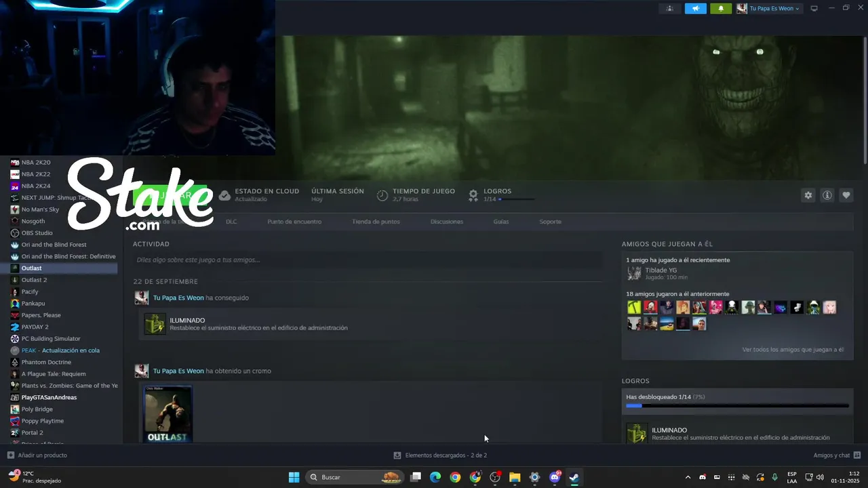Open File Explorer from taskbar
868x488 pixels.
click(x=515, y=477)
